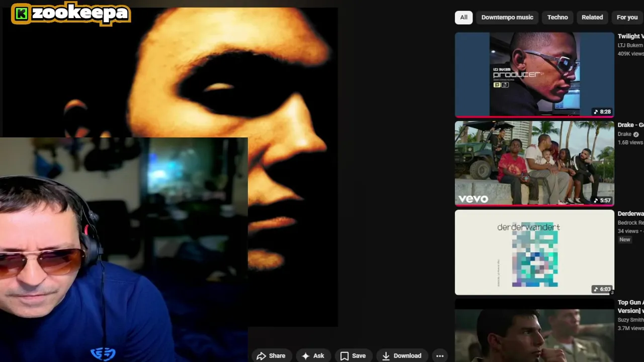Image resolution: width=644 pixels, height=362 pixels.
Task: Click the LTJ Bukem channel name
Action: [630, 45]
